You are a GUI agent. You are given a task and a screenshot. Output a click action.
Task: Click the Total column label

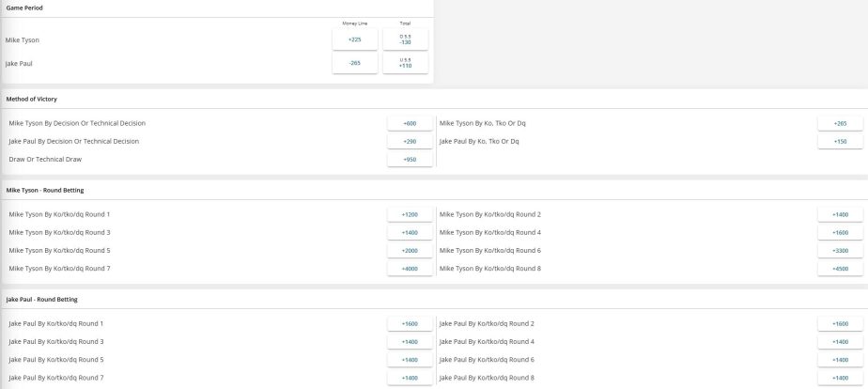405,23
